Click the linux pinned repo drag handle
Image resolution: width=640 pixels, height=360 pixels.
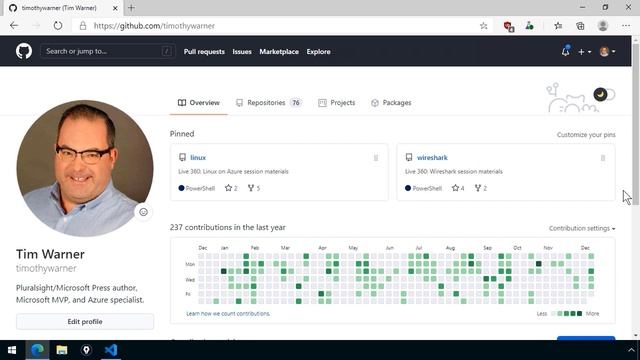376,158
